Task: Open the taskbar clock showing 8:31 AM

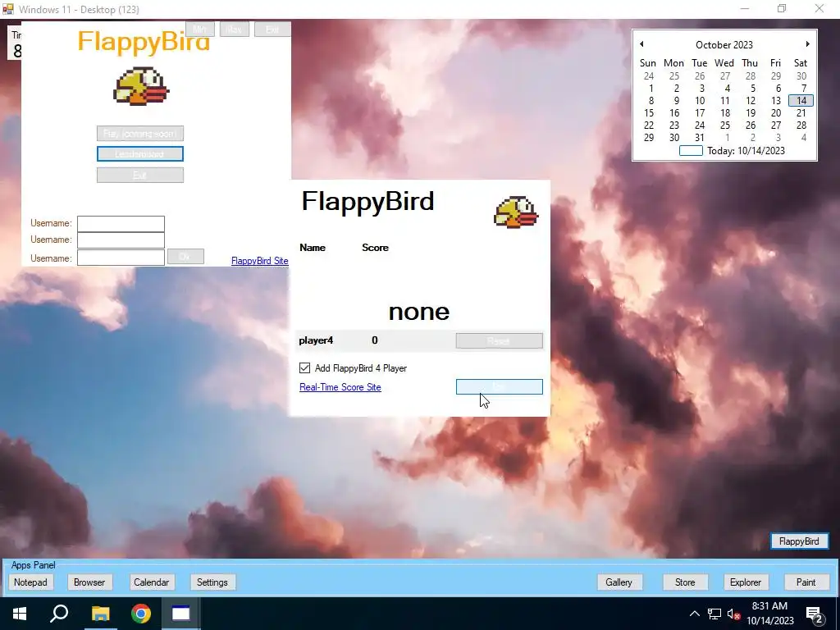Action: click(769, 614)
